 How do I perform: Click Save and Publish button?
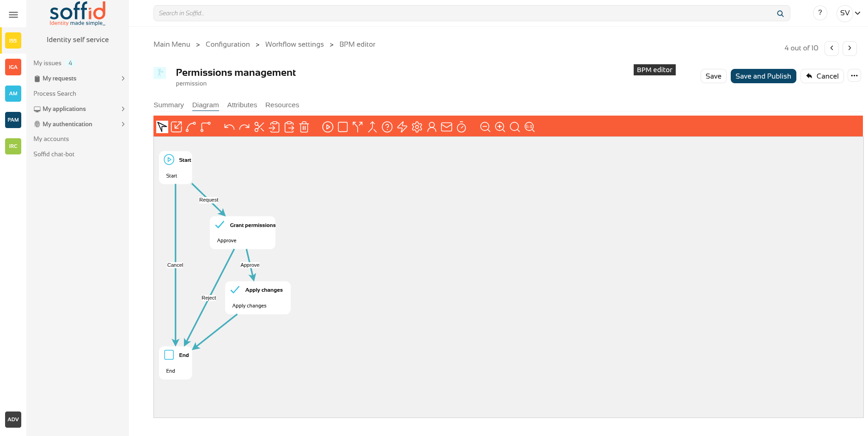pos(763,76)
